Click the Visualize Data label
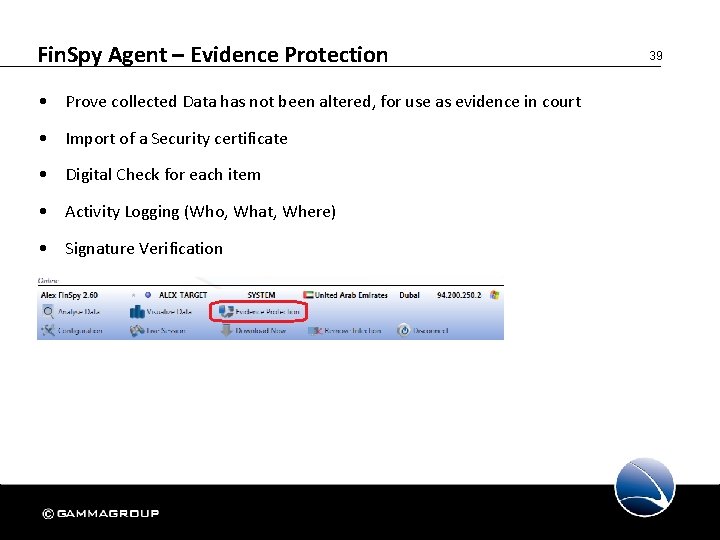This screenshot has width=720, height=540. (169, 312)
